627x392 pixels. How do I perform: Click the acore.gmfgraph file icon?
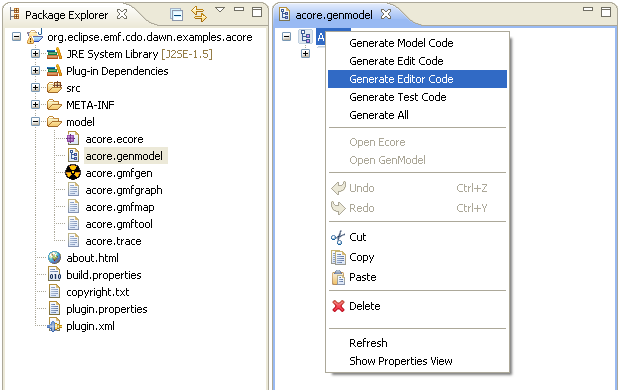[73, 190]
